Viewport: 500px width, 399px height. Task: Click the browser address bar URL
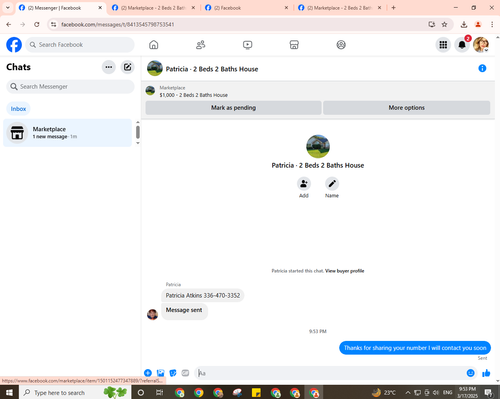tap(118, 24)
